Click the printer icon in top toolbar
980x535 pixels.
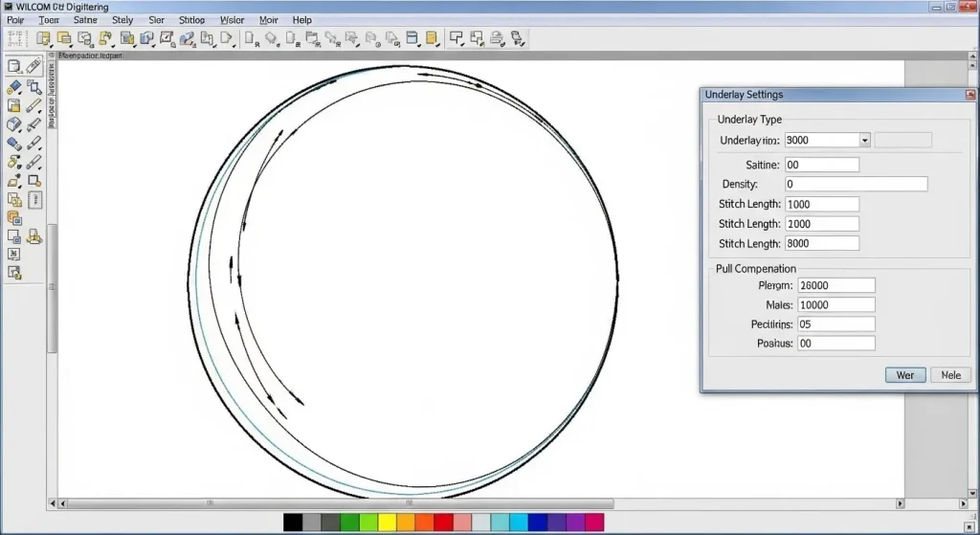click(497, 38)
